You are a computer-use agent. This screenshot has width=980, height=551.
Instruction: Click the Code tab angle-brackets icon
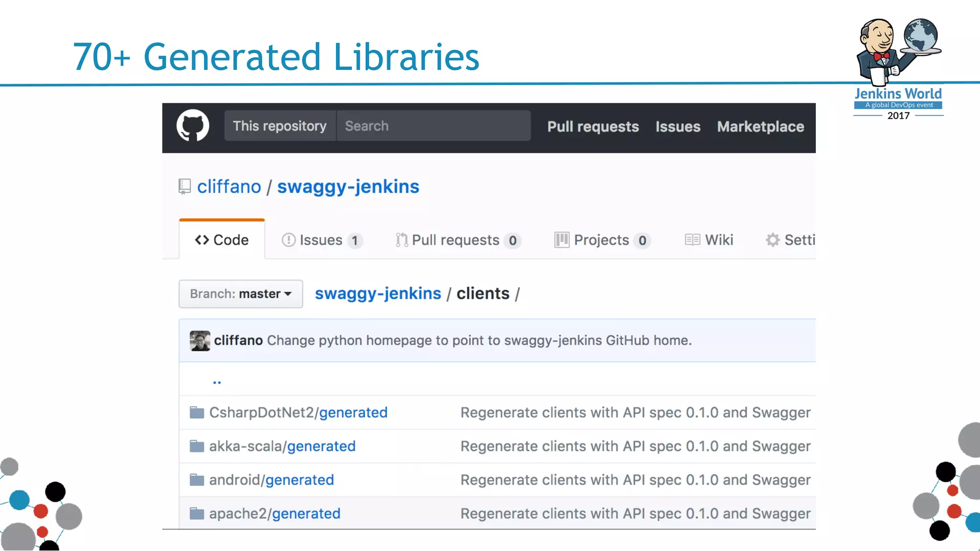(202, 240)
